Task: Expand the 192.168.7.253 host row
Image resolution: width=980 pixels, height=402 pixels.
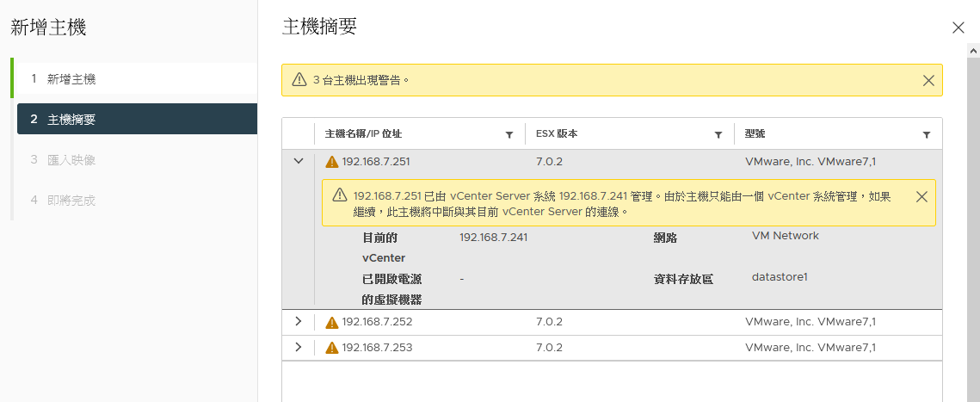Action: [x=298, y=347]
